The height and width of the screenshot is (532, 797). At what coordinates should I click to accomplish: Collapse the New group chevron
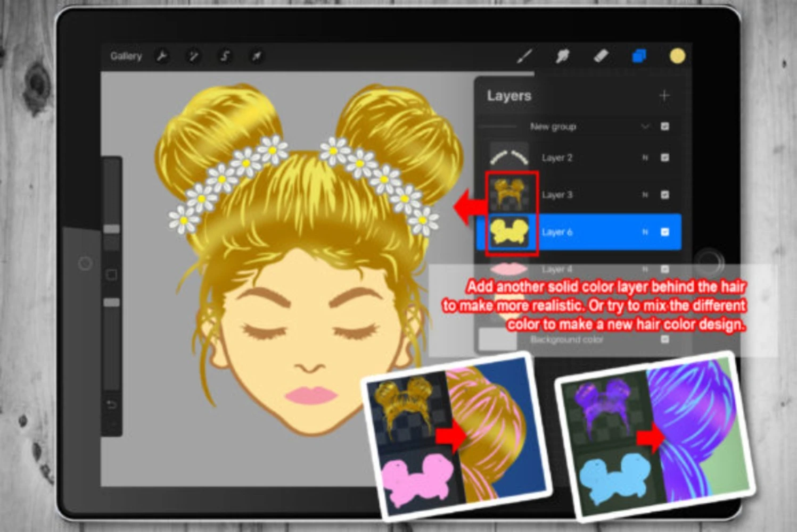pyautogui.click(x=645, y=127)
